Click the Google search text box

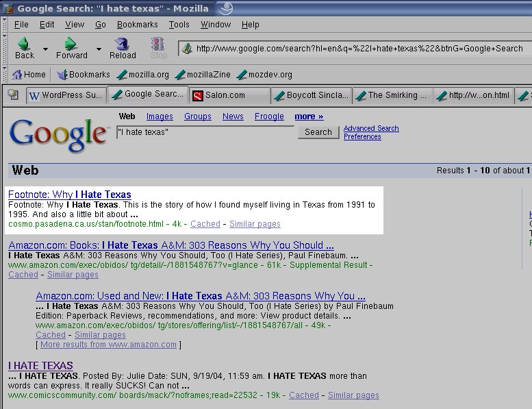[x=205, y=132]
